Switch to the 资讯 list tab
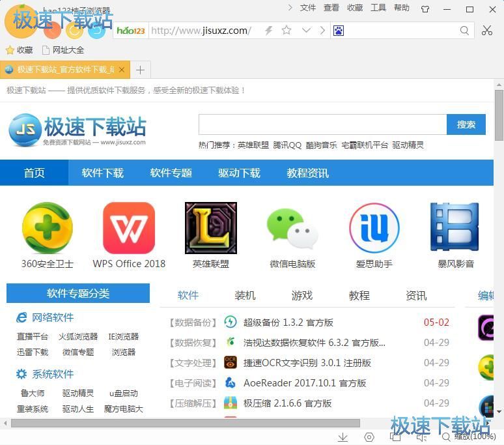Screen dimensions: 504x445 (416, 295)
